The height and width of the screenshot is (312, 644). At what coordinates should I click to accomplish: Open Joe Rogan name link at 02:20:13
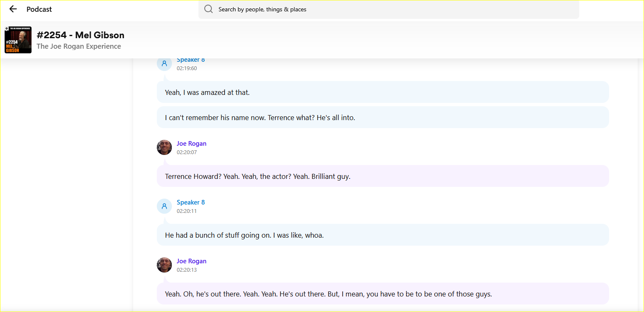coord(191,261)
